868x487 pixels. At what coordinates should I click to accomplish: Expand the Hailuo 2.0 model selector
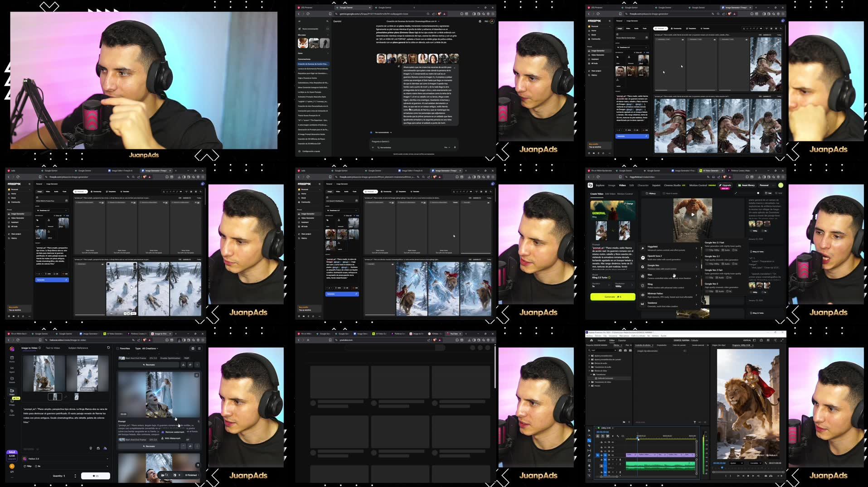tap(66, 459)
